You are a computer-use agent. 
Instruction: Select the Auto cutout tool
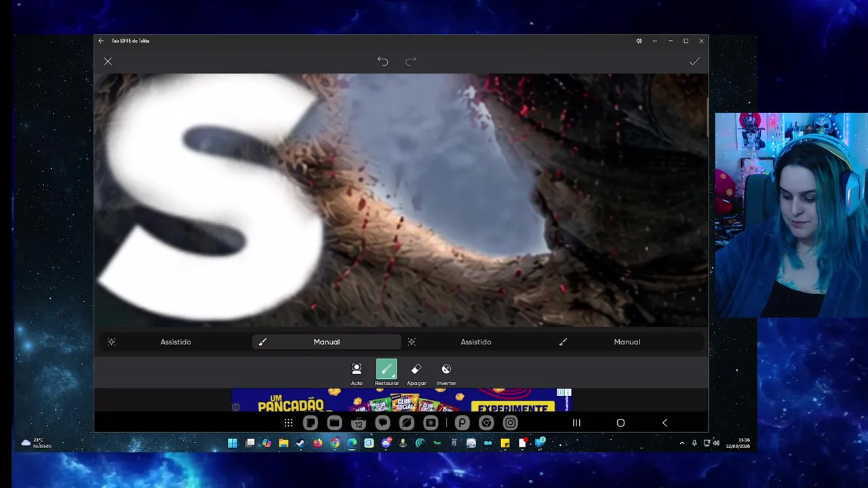click(x=357, y=373)
